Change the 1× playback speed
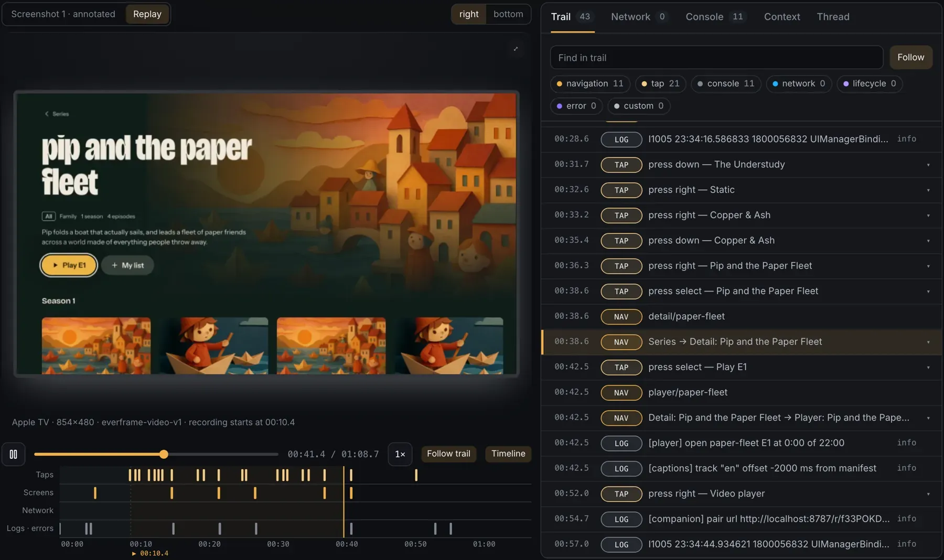This screenshot has height=560, width=944. [x=400, y=454]
